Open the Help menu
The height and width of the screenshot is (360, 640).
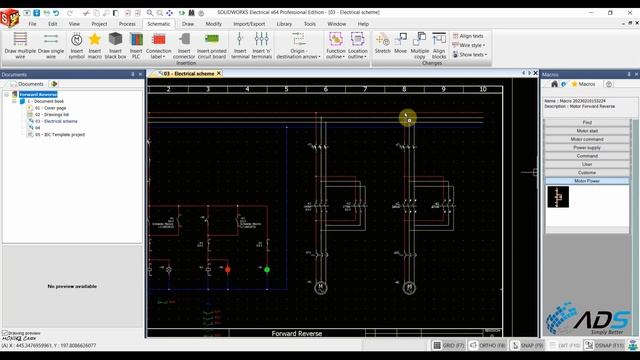point(363,24)
